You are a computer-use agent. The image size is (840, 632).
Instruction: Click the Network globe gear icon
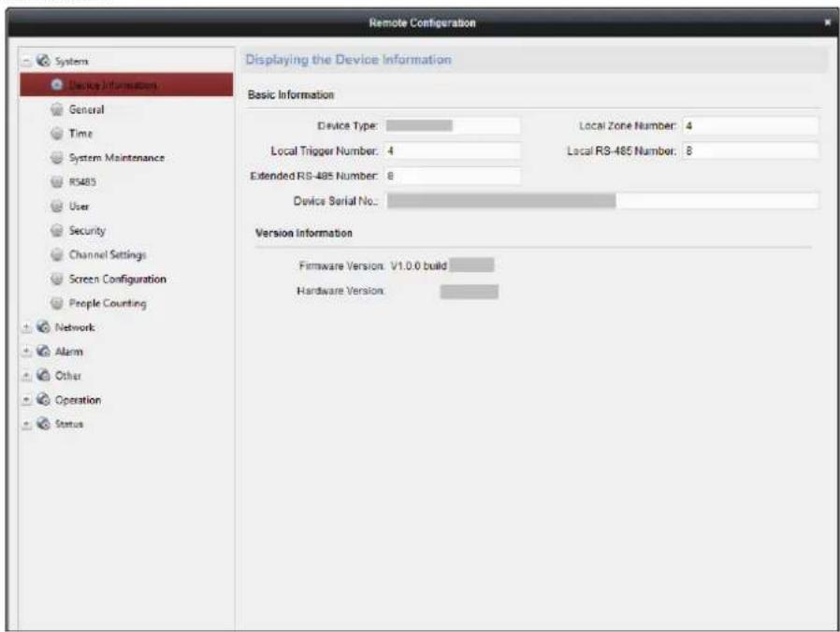point(43,326)
